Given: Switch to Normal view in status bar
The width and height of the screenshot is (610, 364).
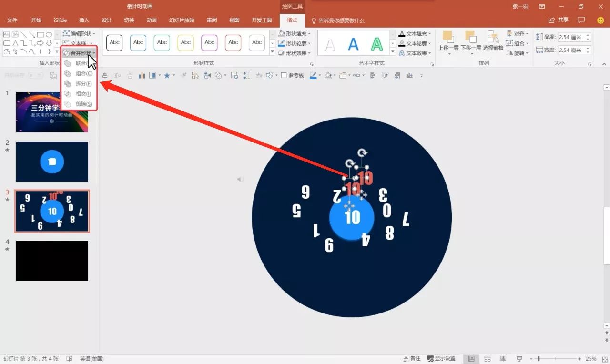Looking at the screenshot, I should [x=471, y=359].
